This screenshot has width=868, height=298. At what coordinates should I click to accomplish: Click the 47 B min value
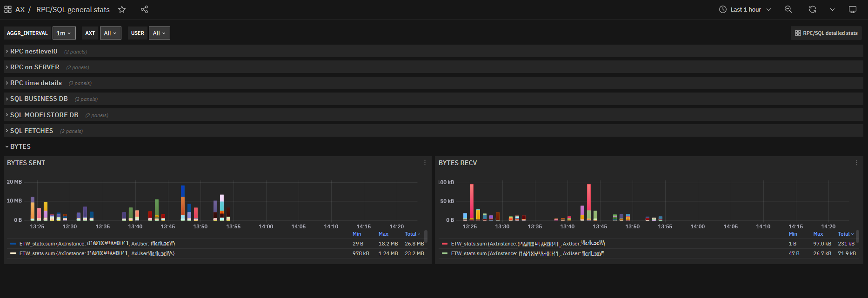pos(794,253)
